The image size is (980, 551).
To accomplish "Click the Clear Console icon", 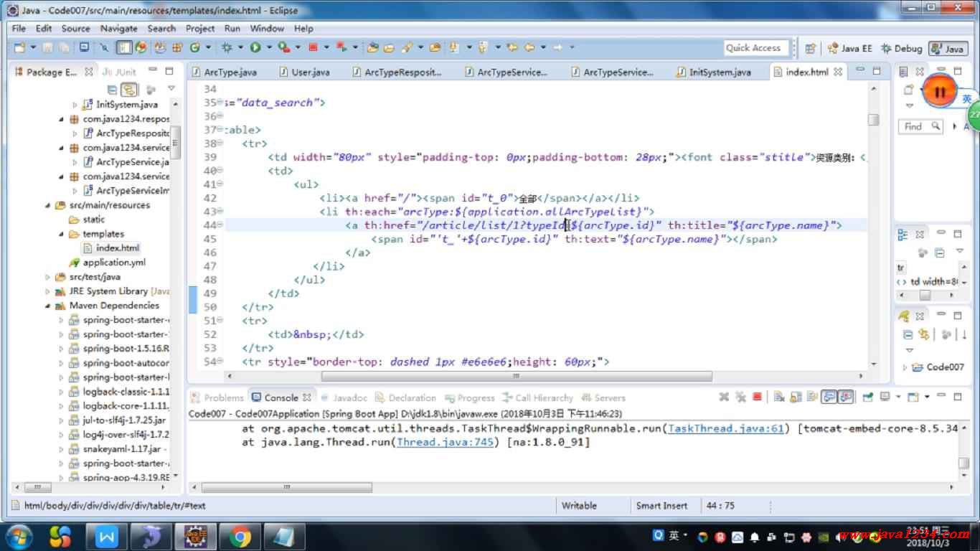I will [778, 397].
